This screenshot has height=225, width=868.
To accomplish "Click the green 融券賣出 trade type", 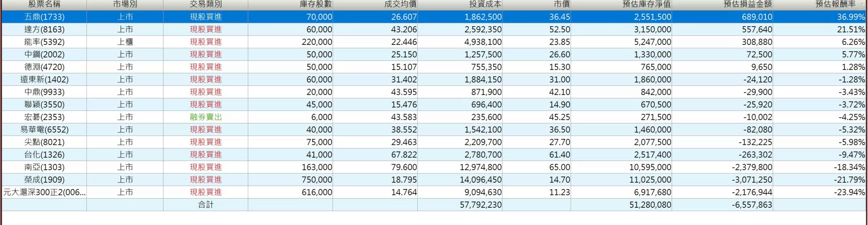I will (205, 117).
